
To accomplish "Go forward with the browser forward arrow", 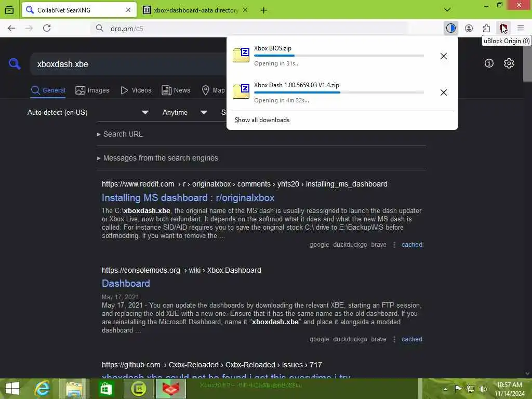I will coord(29,28).
